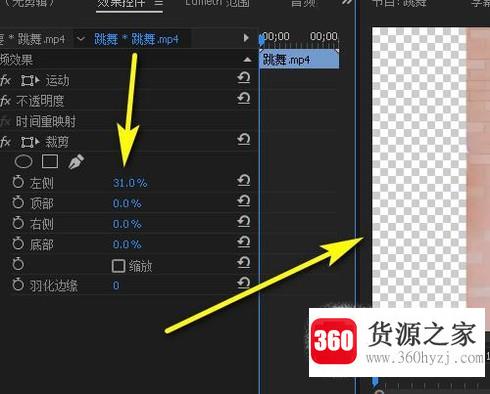Image resolution: width=490 pixels, height=394 pixels.
Task: Click the effect controls playhead marker
Action: click(262, 40)
